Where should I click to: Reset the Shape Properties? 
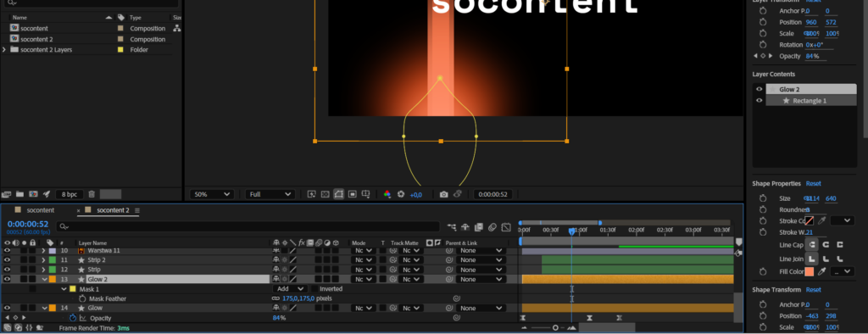[x=813, y=183]
